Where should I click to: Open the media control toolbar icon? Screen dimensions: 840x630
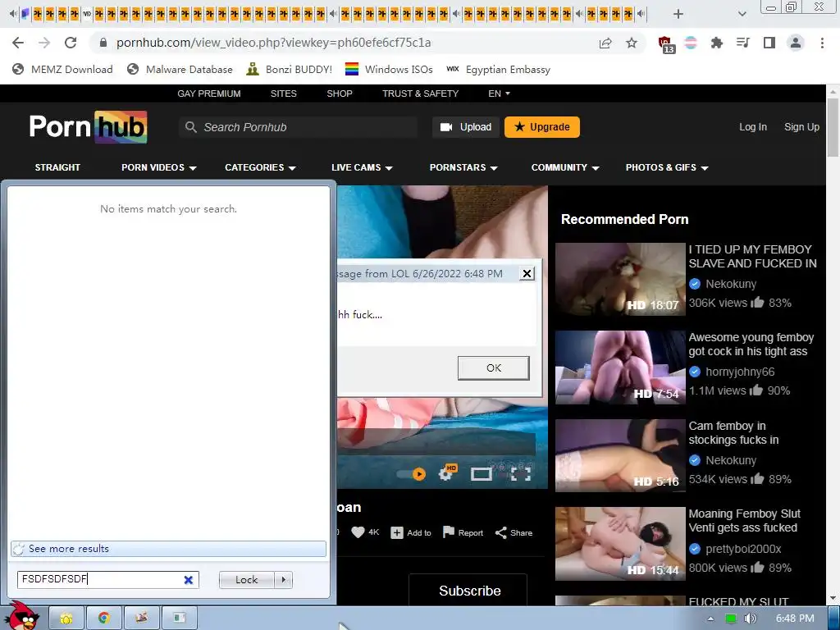743,43
